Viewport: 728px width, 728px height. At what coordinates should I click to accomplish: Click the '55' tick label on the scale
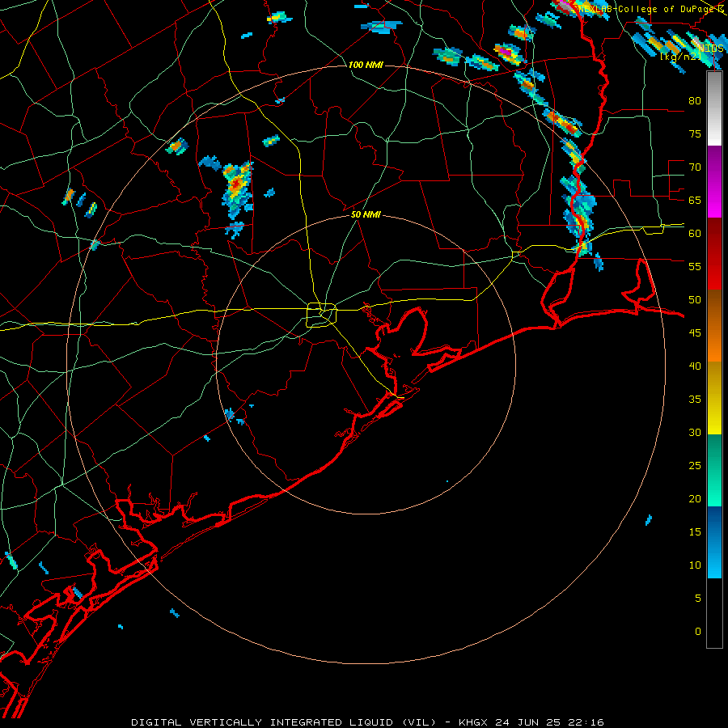(x=695, y=267)
